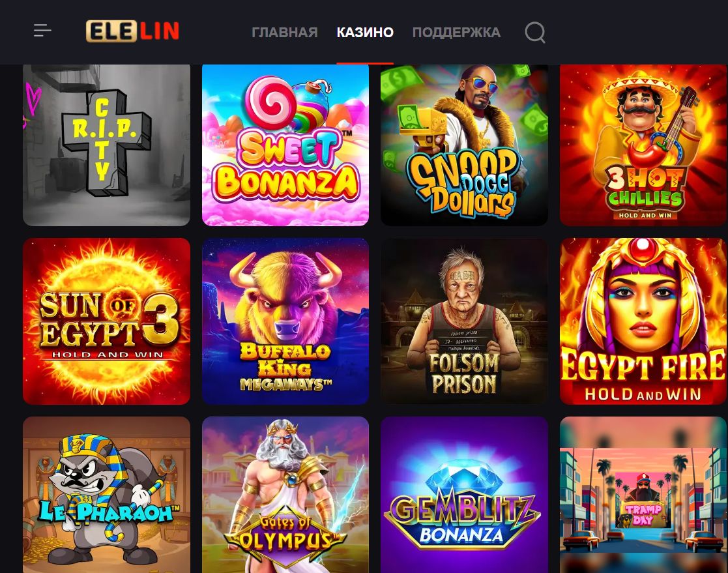Launch the R.I.P. City game

click(x=106, y=145)
